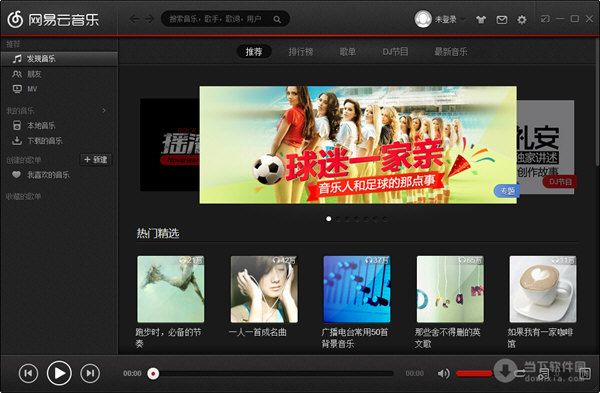Screen dimensions: 600x393
Task: Click the friends icon beside 朋友
Action: pos(17,74)
